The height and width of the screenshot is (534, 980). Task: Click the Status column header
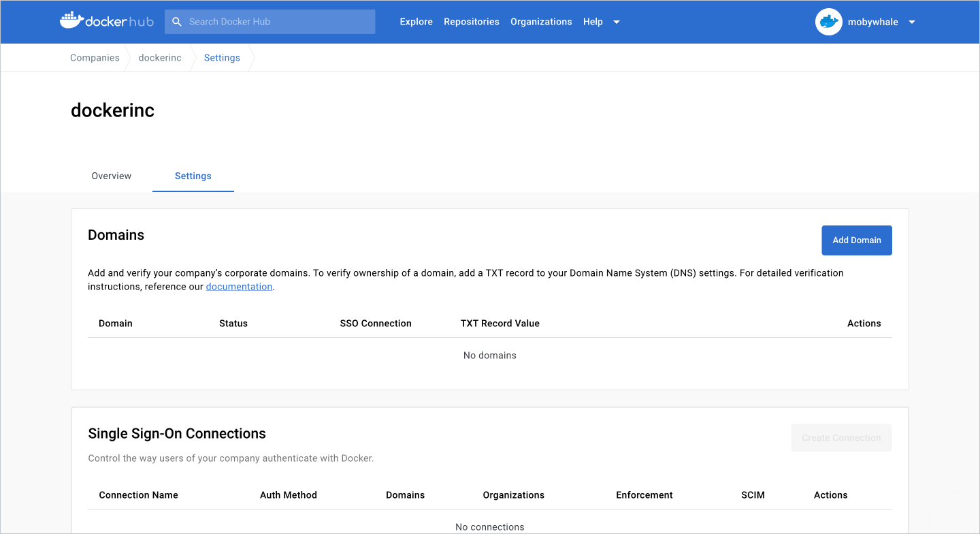pyautogui.click(x=233, y=324)
